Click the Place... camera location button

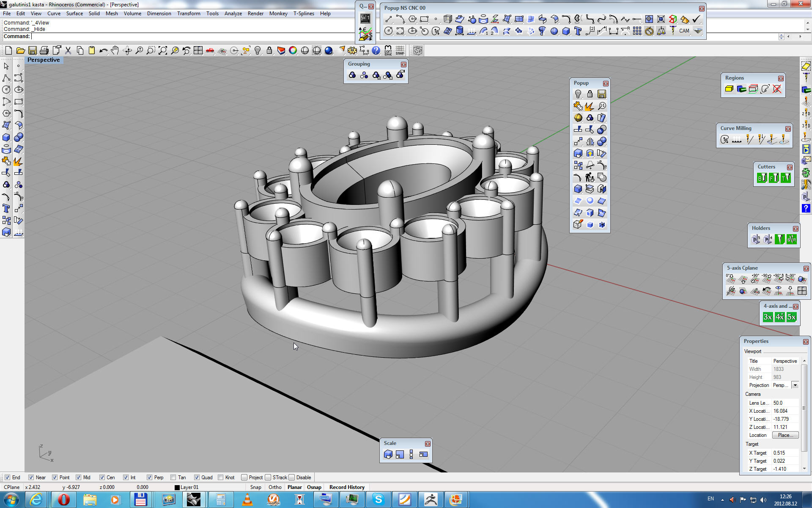click(785, 435)
